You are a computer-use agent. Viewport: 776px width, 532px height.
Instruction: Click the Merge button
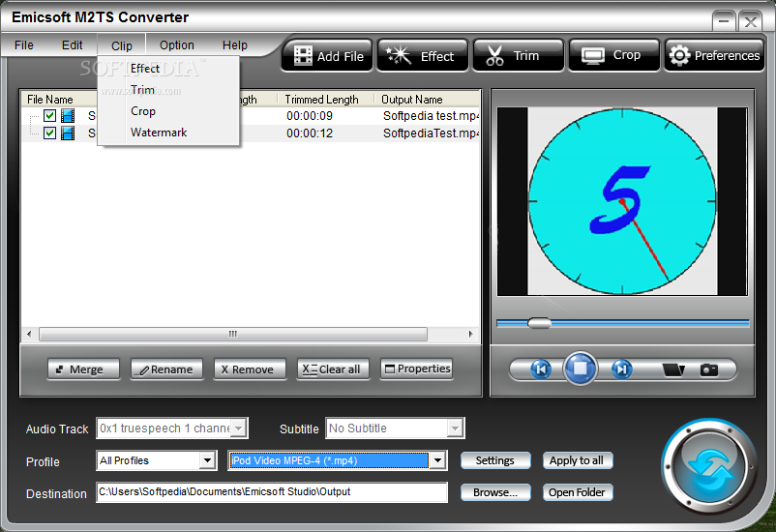pyautogui.click(x=83, y=369)
